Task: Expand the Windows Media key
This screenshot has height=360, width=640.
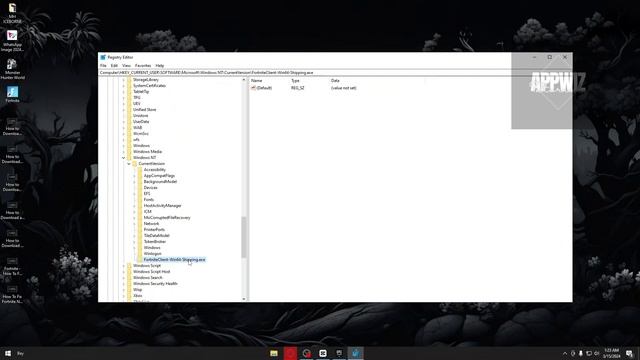Action: coord(124,151)
